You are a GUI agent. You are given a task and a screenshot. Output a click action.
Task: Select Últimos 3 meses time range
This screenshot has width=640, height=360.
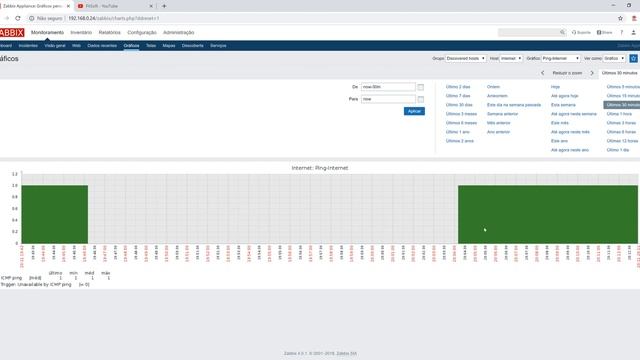(x=461, y=114)
